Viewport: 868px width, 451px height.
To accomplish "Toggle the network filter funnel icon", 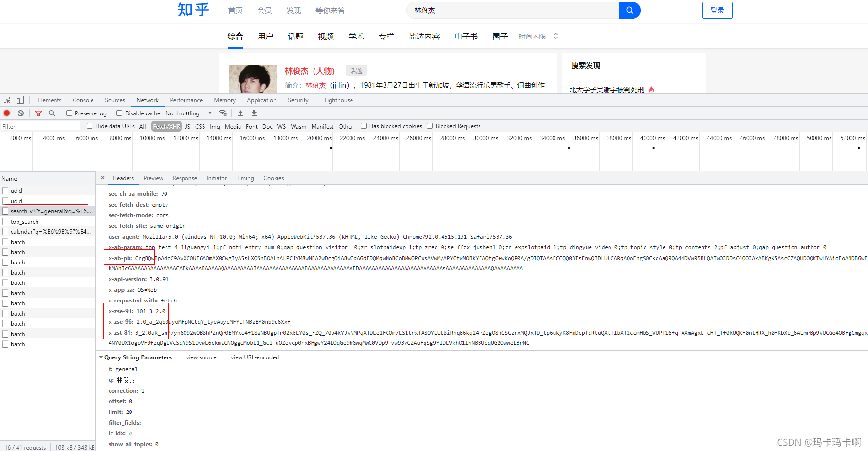I will pyautogui.click(x=38, y=113).
